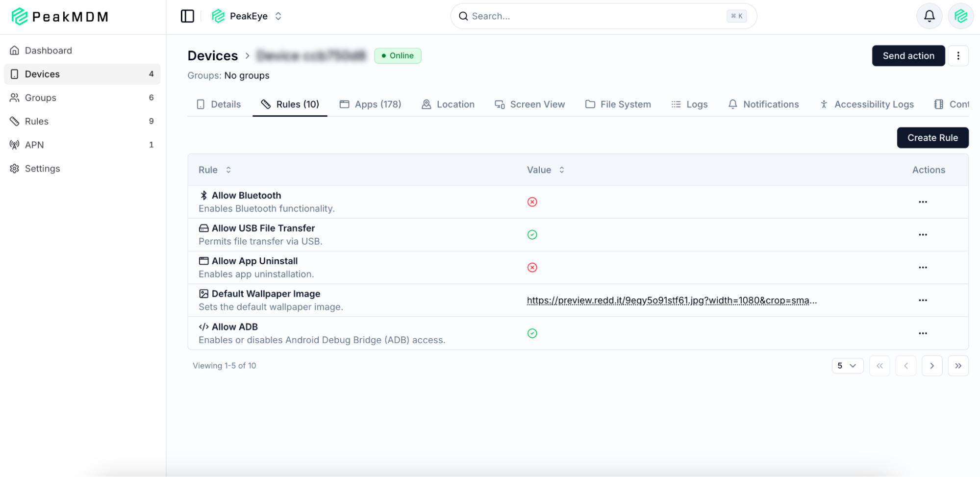
Task: Open actions menu for Default Wallpaper Image
Action: point(923,300)
